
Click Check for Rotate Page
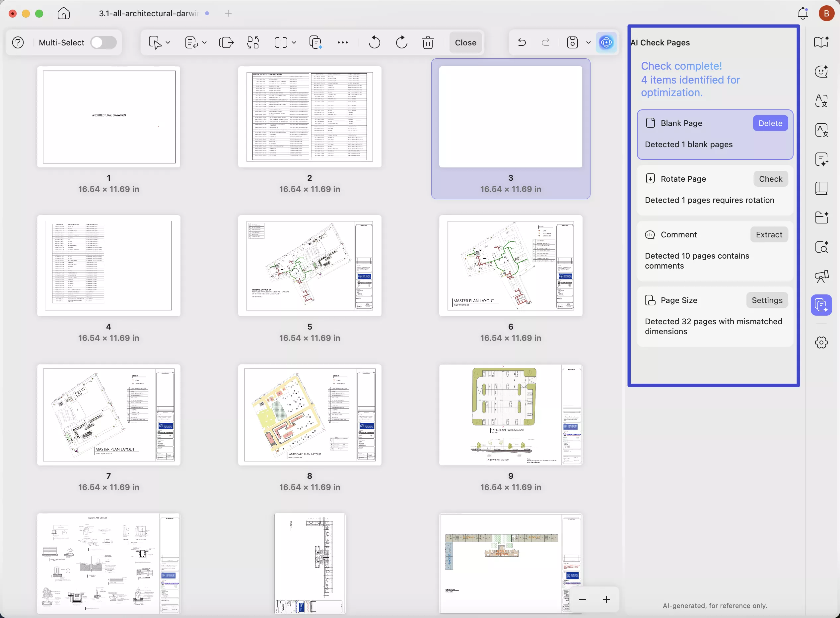pyautogui.click(x=770, y=179)
